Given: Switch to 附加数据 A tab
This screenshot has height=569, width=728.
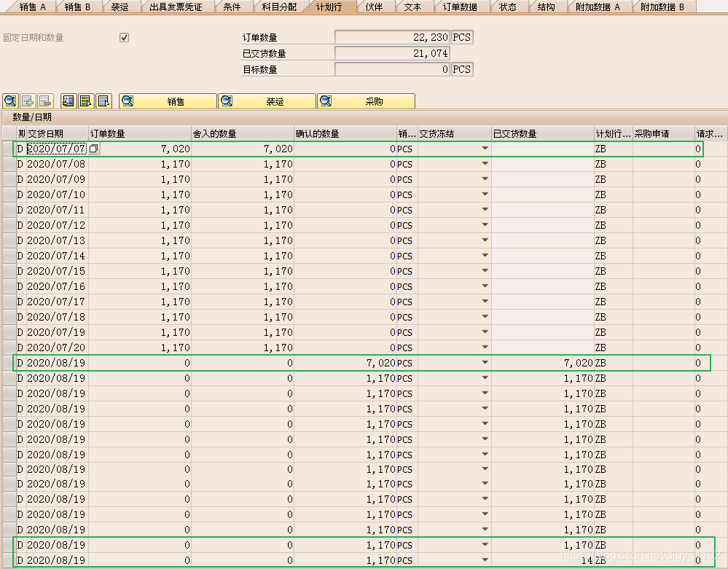Looking at the screenshot, I should tap(598, 7).
